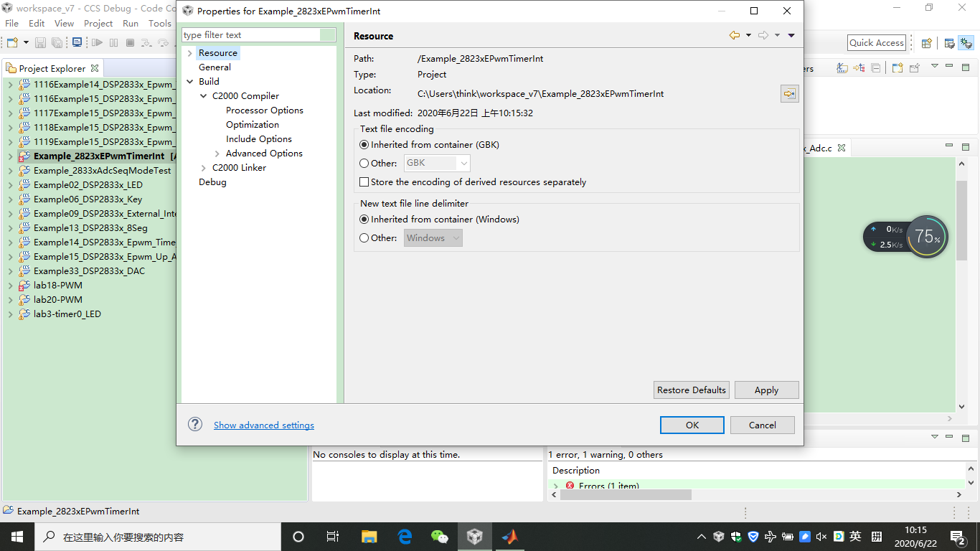
Task: Expand the Resource tree node
Action: (x=190, y=53)
